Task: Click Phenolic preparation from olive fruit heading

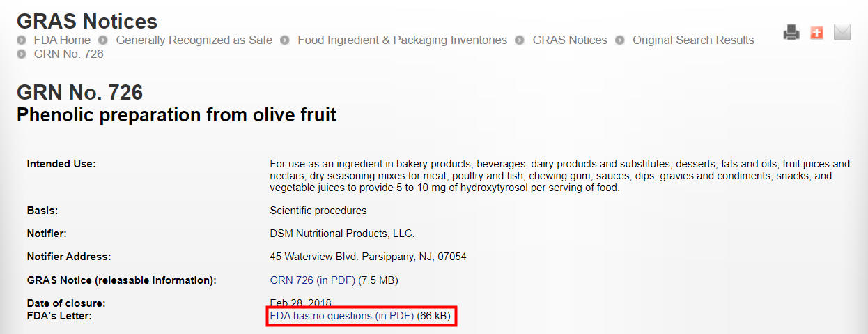Action: 176,114
